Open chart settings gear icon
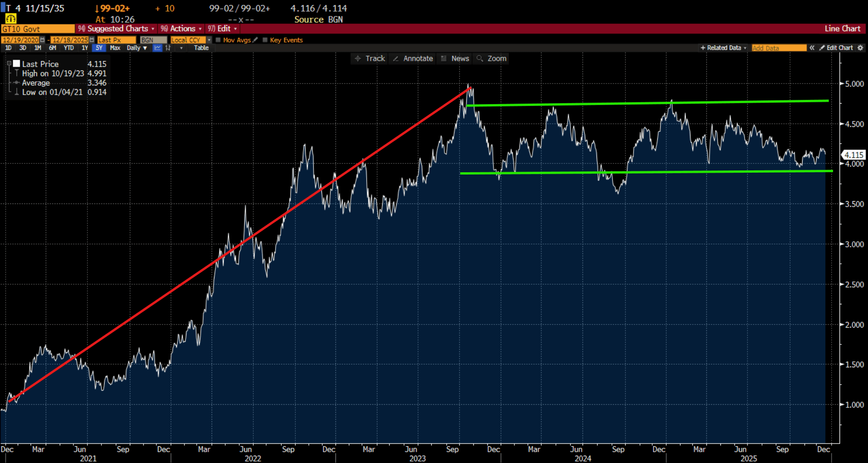This screenshot has width=868, height=463. pos(861,48)
